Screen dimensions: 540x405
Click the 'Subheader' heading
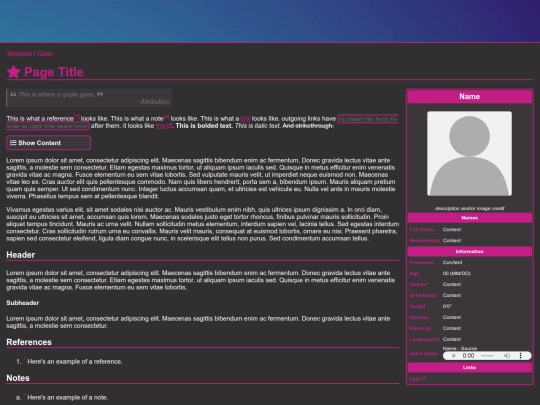click(22, 303)
